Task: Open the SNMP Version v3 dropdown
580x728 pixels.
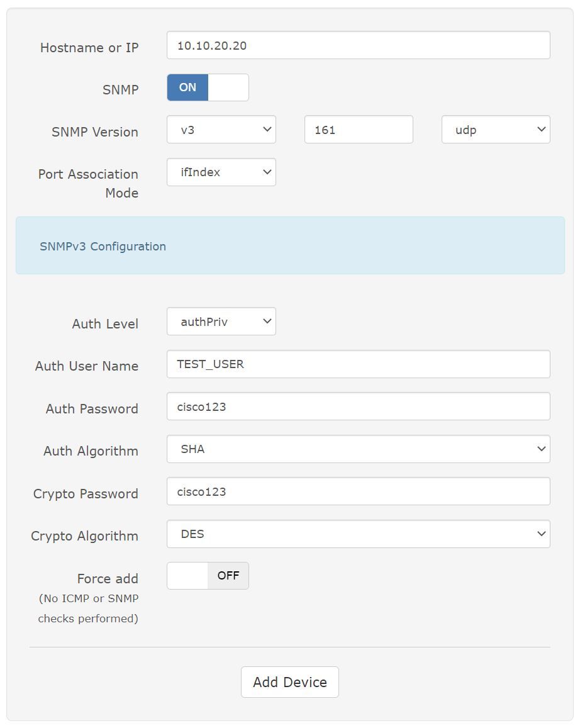Action: (221, 130)
